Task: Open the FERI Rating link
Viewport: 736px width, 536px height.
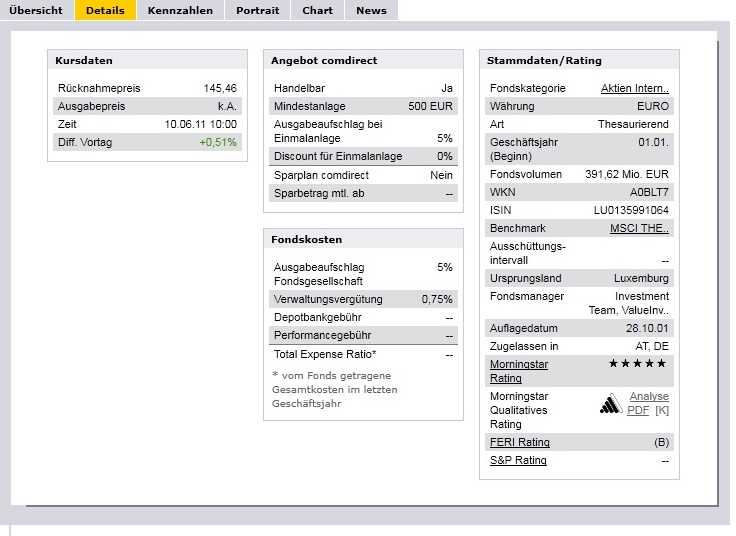Action: (x=520, y=442)
